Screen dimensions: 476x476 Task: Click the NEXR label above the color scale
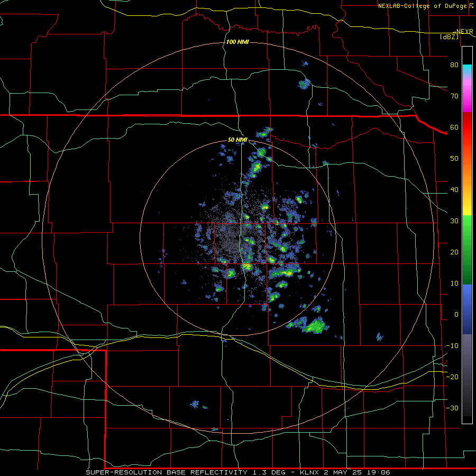click(465, 31)
